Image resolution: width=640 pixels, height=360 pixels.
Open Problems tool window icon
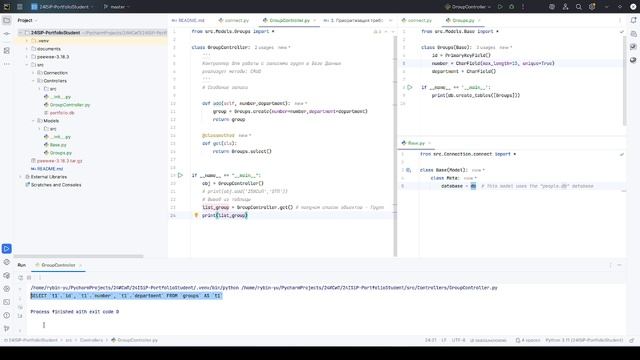7,315
